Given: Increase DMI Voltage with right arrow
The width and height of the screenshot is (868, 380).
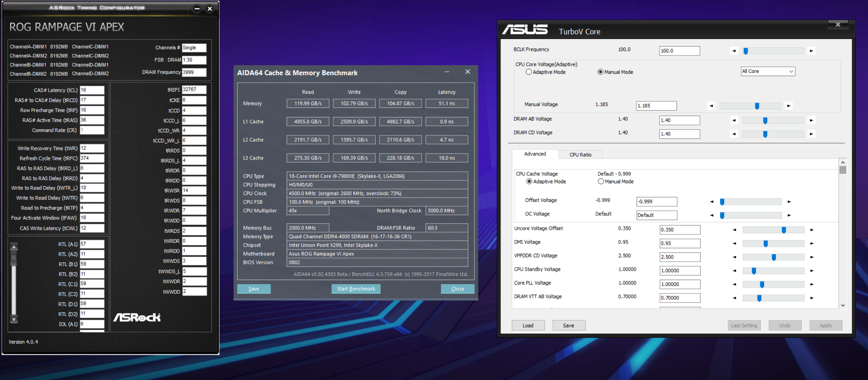Looking at the screenshot, I should (812, 244).
